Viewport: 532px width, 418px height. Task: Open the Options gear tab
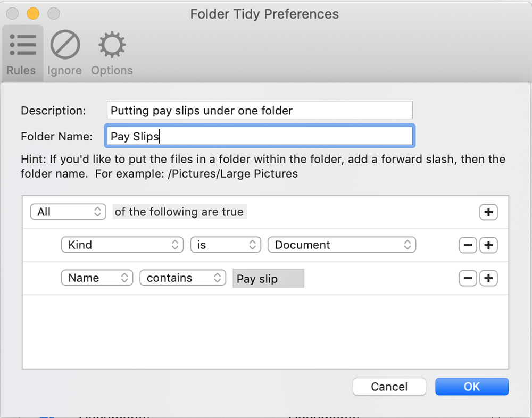pos(112,53)
